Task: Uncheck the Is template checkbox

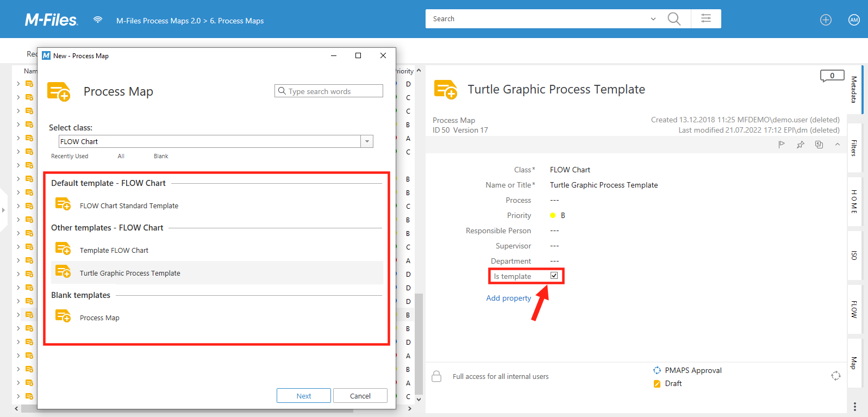Action: pyautogui.click(x=554, y=276)
